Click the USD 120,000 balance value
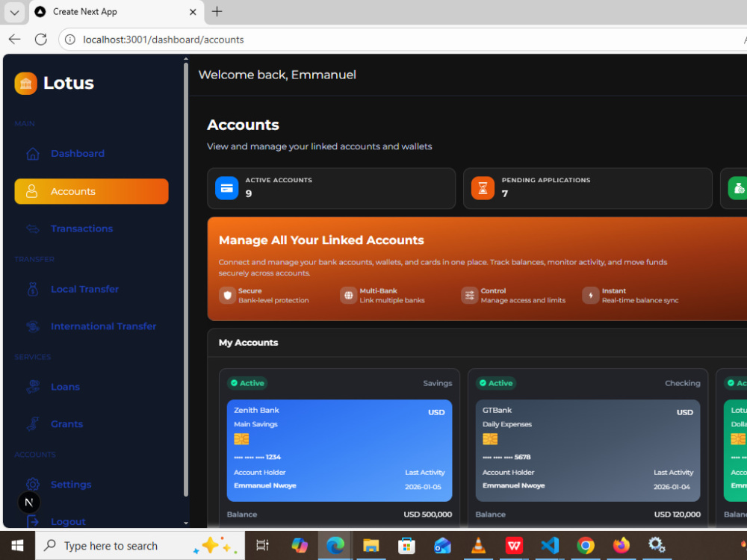 [677, 514]
